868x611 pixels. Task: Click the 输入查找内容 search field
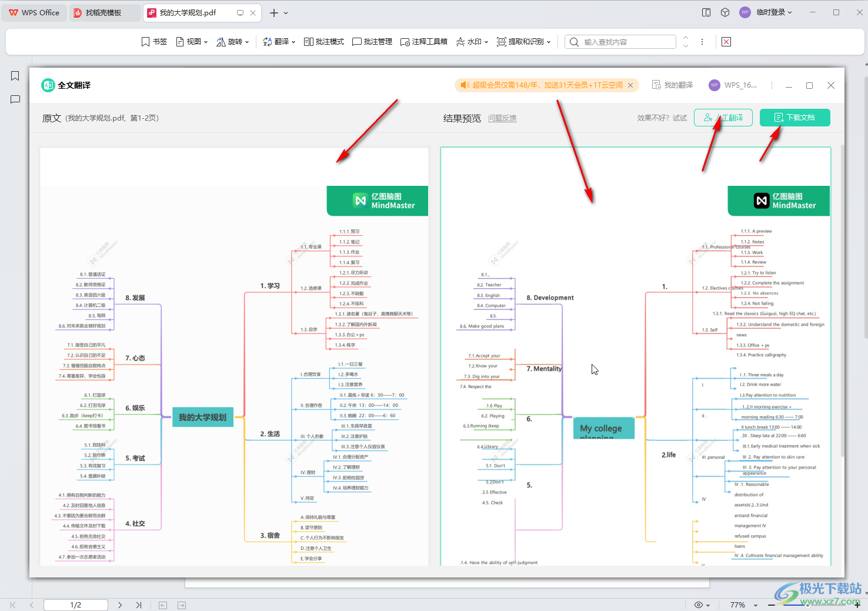coord(620,42)
